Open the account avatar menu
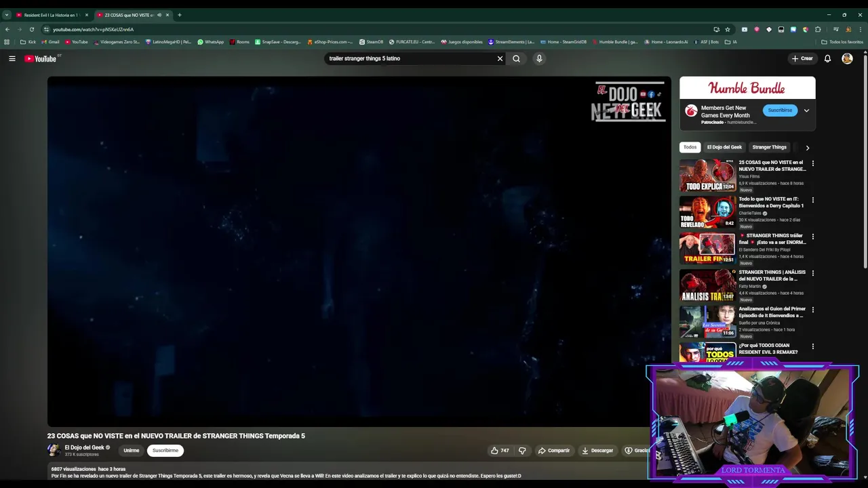868x488 pixels. pyautogui.click(x=847, y=59)
